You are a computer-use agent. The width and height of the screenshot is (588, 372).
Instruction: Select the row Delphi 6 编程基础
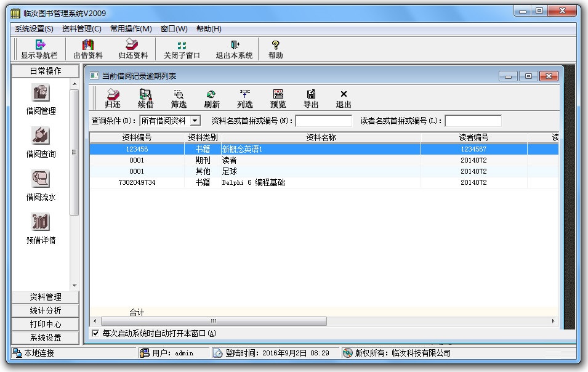[x=324, y=182]
